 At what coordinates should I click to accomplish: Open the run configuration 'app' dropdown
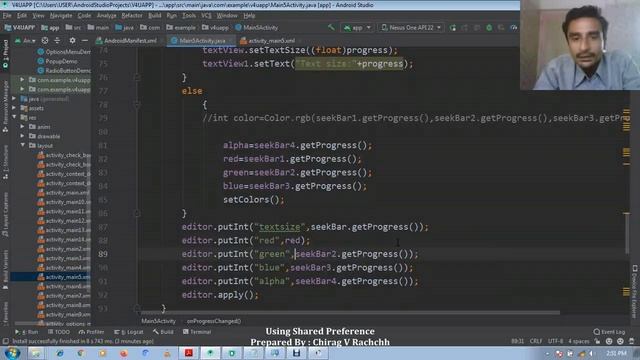coord(357,27)
